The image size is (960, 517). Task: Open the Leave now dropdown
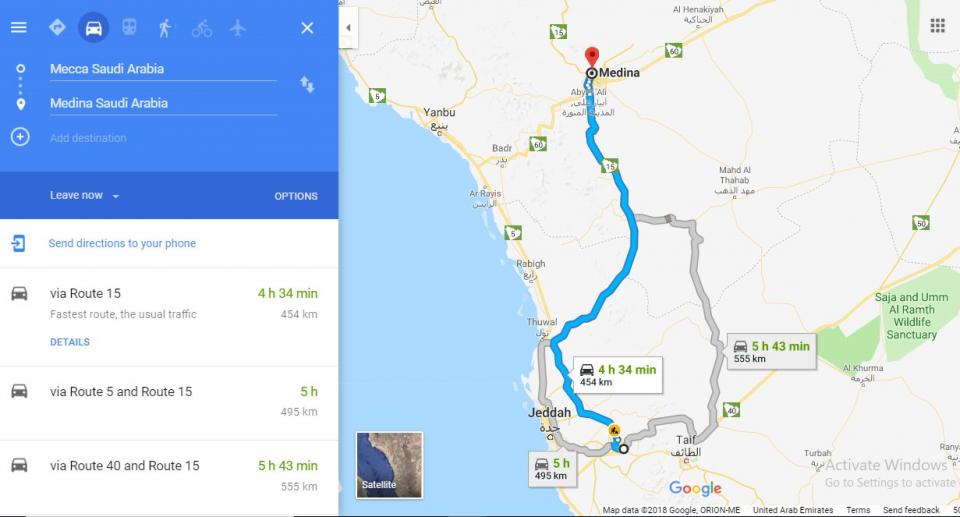point(84,195)
